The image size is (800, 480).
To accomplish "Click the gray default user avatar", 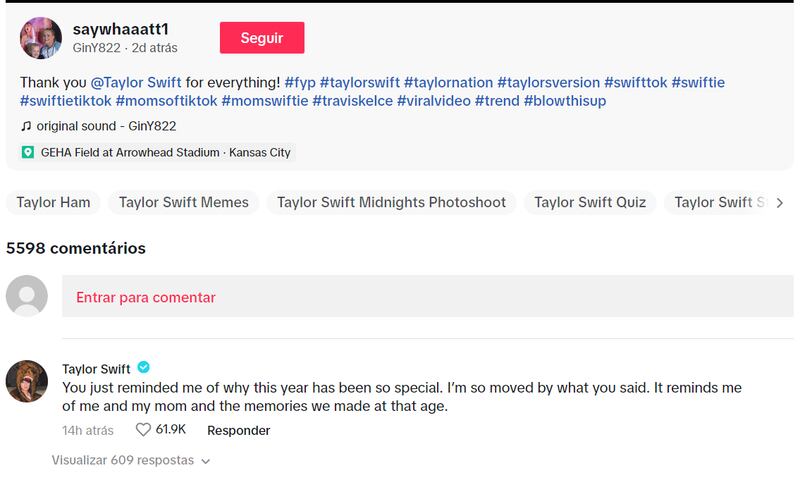I will tap(28, 297).
